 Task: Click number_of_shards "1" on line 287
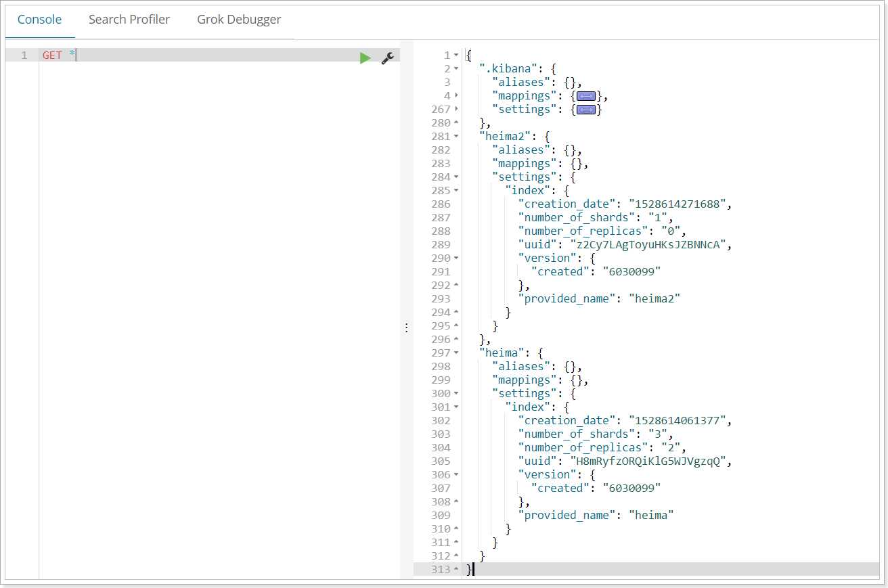pos(659,218)
